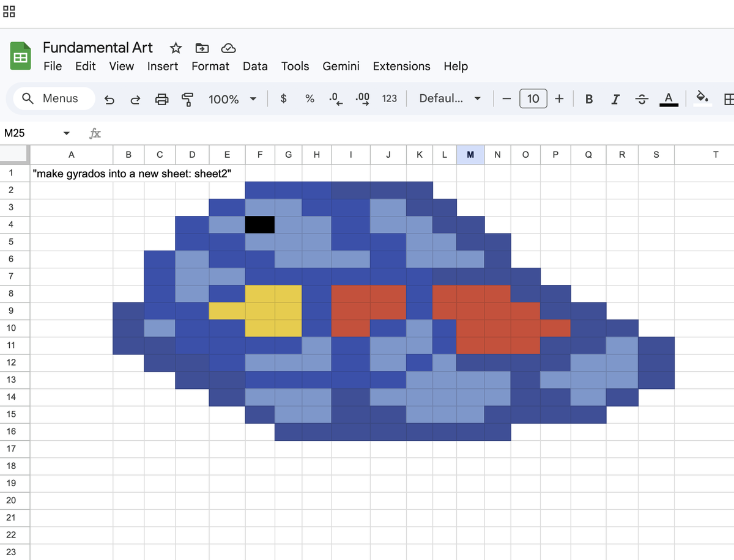Open the View menu
Screen dimensions: 734x560
pyautogui.click(x=121, y=66)
